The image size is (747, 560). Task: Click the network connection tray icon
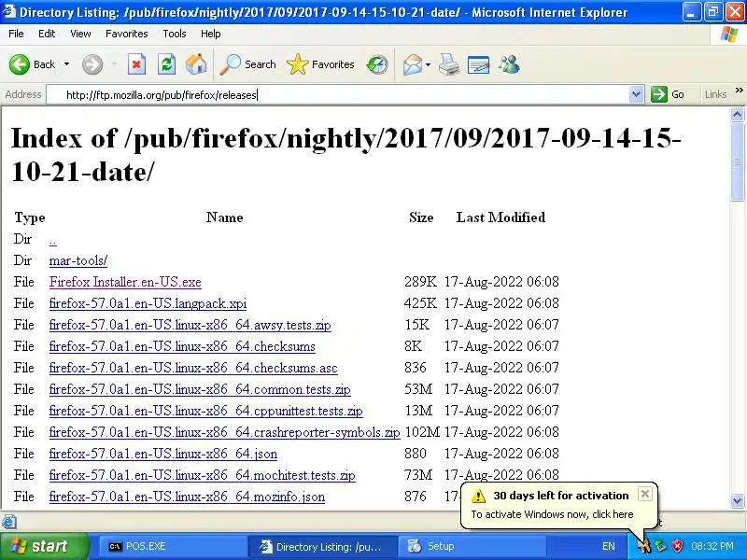point(660,546)
